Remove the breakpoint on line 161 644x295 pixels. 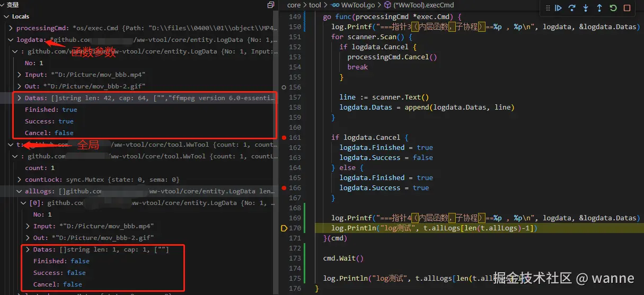[284, 138]
